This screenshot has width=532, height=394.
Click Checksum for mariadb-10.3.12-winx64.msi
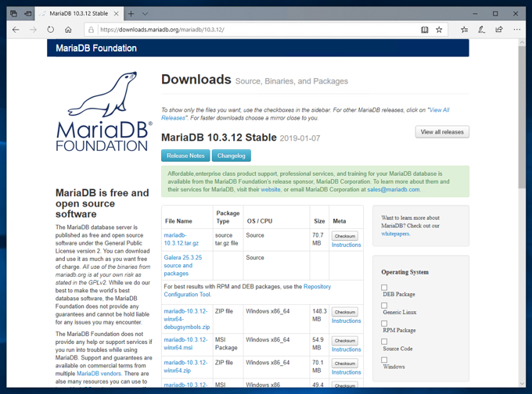pos(345,341)
